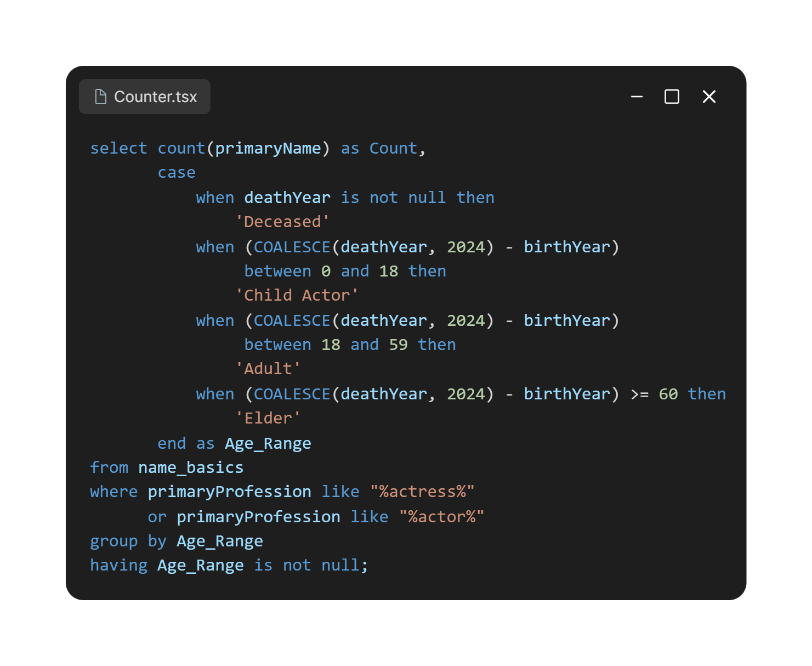Click 'primaryName' inside count function
The width and height of the screenshot is (812, 666).
[268, 148]
